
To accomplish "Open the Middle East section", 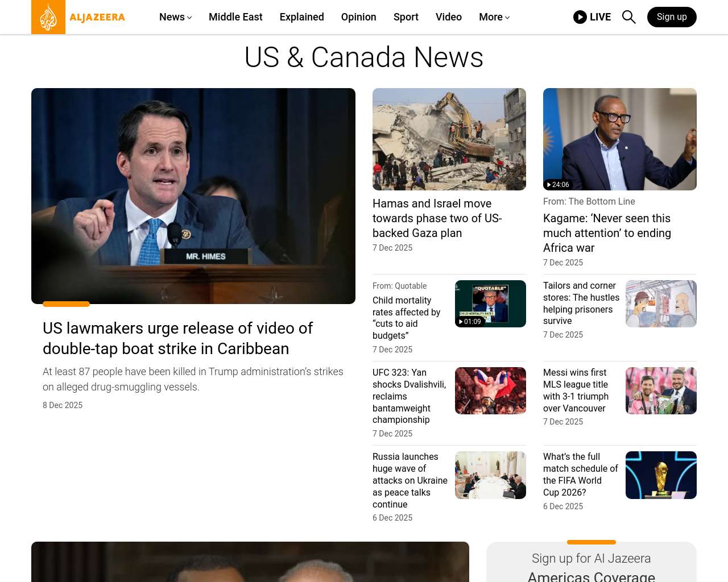I will coord(235,17).
